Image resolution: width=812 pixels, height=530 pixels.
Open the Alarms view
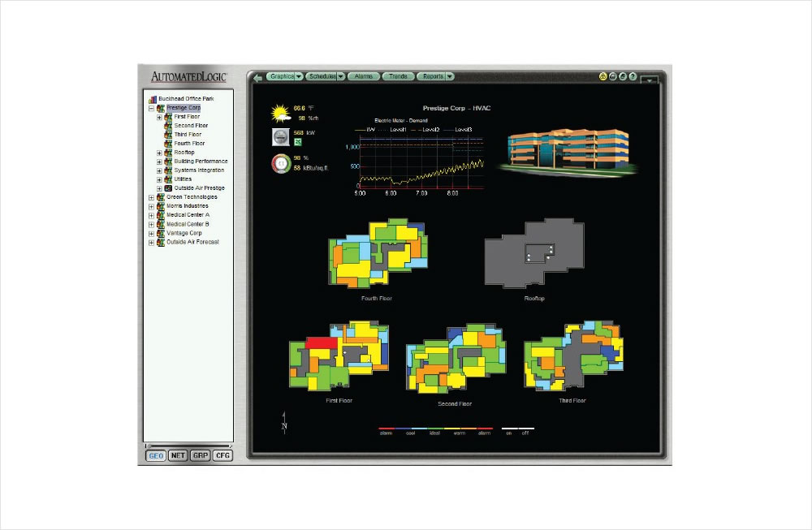pyautogui.click(x=364, y=76)
